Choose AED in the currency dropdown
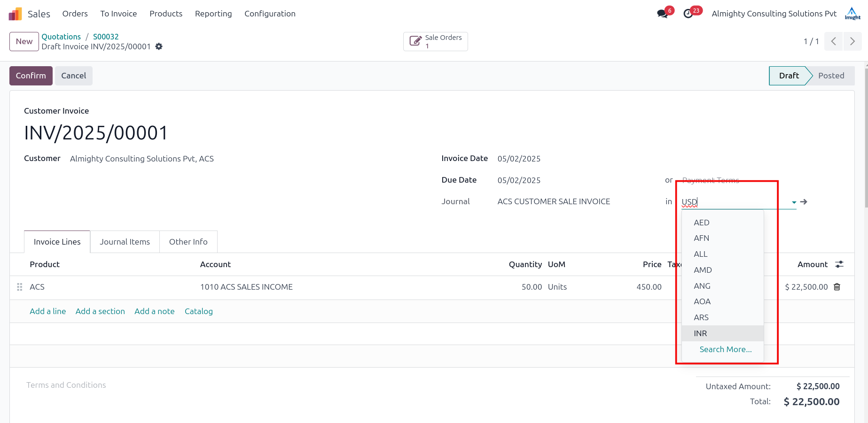This screenshot has width=868, height=423. (x=701, y=223)
